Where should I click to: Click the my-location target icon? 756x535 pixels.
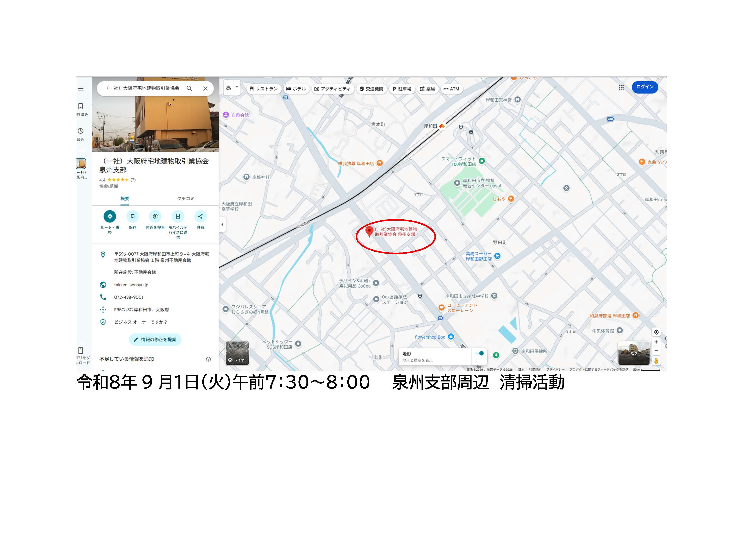(656, 332)
